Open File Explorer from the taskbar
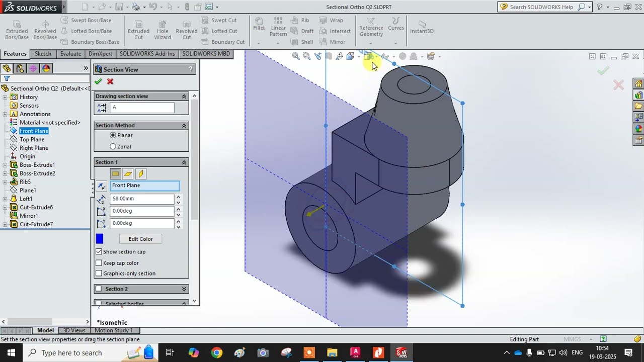Screen dimensions: 644x362 point(332,353)
